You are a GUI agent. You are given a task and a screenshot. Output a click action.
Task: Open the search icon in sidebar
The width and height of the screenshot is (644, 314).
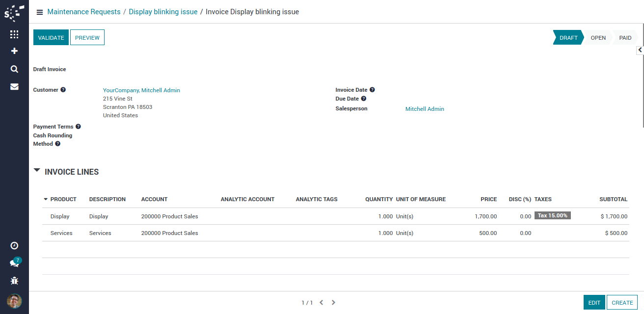pos(14,69)
